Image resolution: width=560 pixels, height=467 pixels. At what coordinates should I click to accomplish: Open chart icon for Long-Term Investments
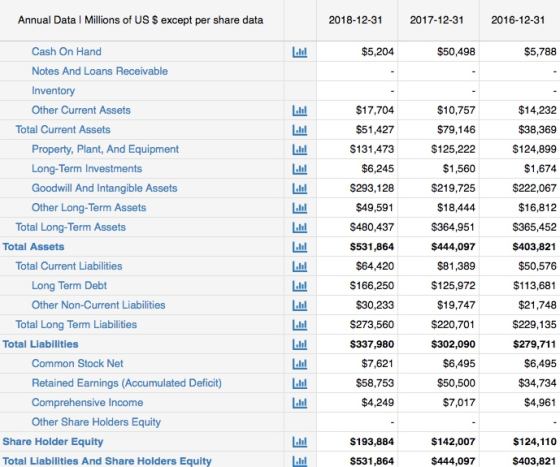pos(299,169)
